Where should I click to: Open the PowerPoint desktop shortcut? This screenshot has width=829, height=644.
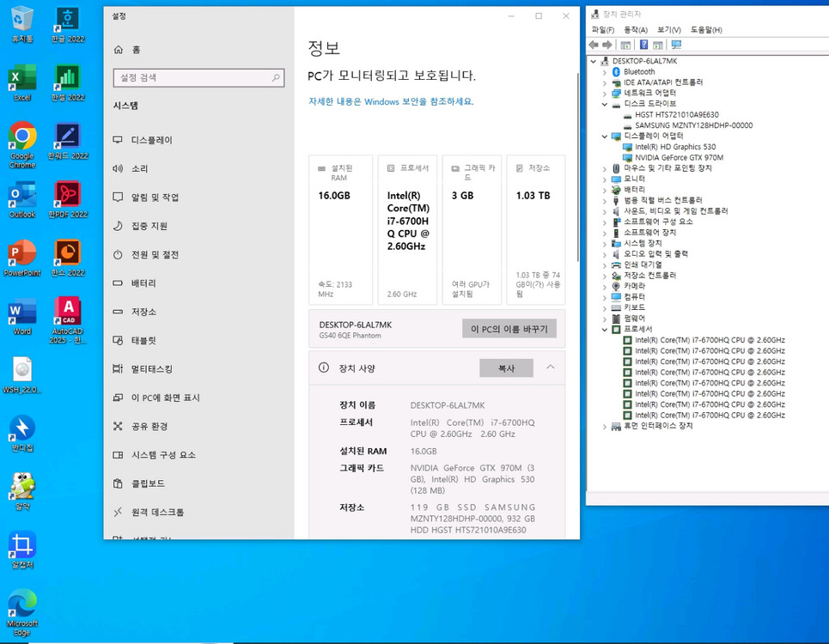coord(21,258)
